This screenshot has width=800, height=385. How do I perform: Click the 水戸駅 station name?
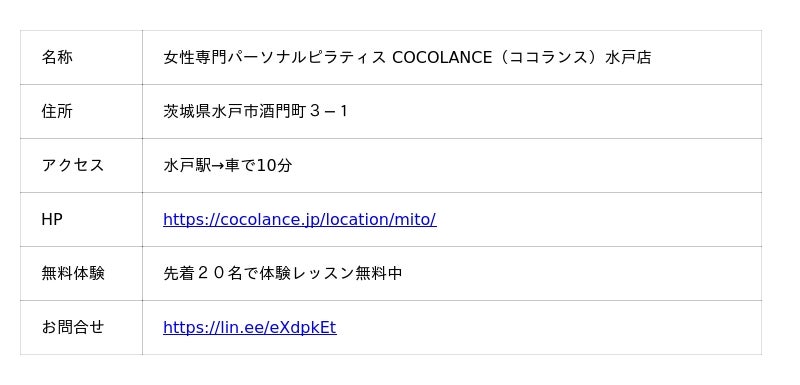187,165
